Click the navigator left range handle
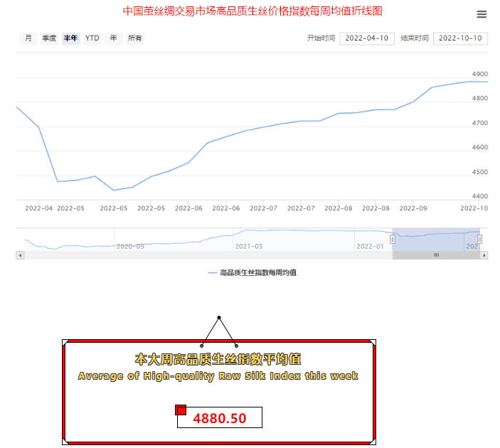Screen dimensions: 500x448 392,240
